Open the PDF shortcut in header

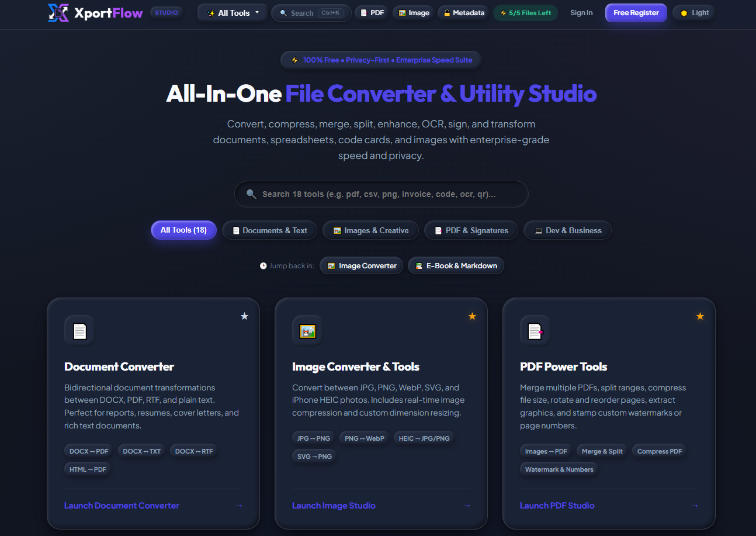[372, 13]
